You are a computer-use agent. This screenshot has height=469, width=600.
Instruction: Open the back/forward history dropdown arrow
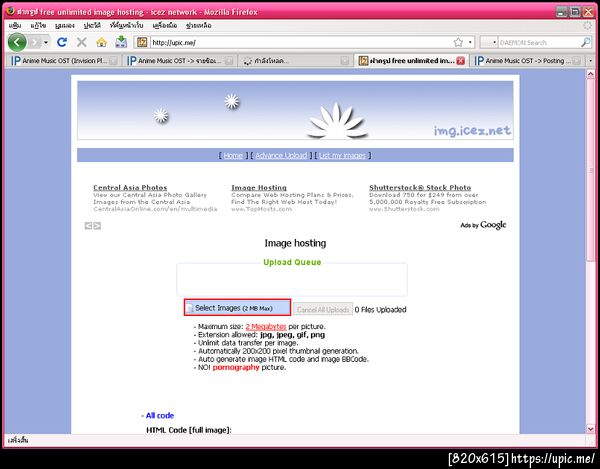[x=46, y=42]
